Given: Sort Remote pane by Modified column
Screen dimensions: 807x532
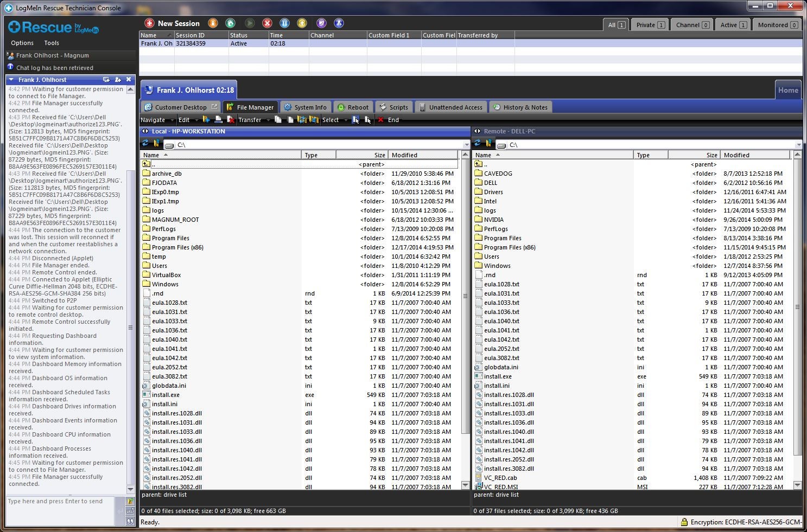Looking at the screenshot, I should pyautogui.click(x=755, y=155).
